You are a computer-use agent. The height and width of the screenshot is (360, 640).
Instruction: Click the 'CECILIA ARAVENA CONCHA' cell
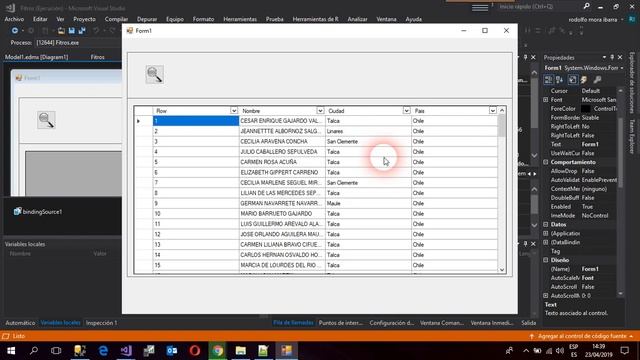282,142
